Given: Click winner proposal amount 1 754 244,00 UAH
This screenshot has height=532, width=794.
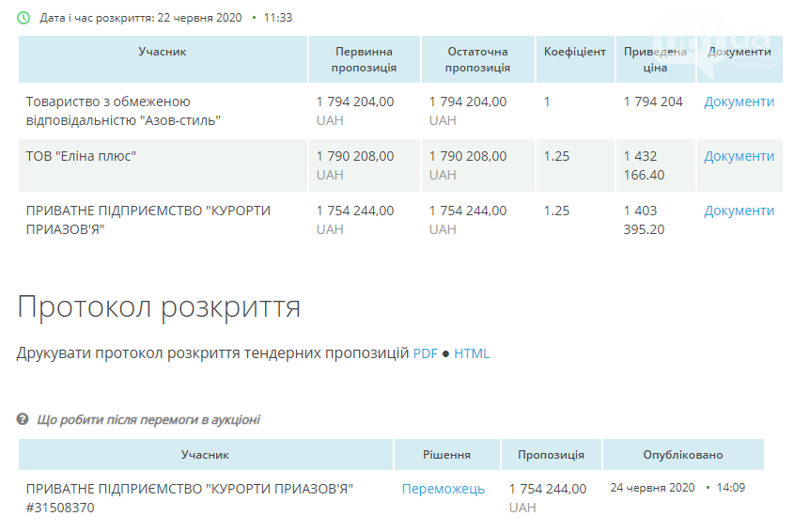Looking at the screenshot, I should point(548,498).
